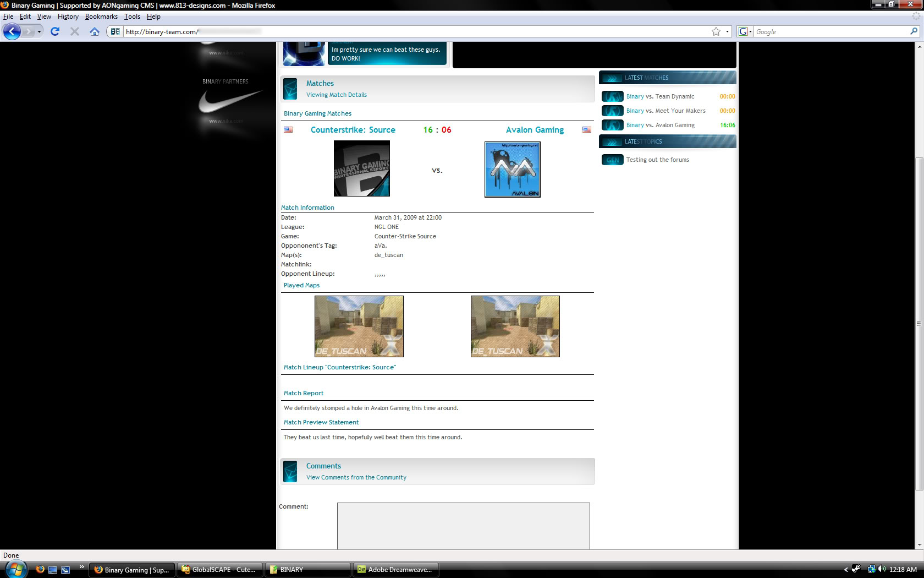Open the Edit menu
The width and height of the screenshot is (924, 578).
tap(25, 17)
